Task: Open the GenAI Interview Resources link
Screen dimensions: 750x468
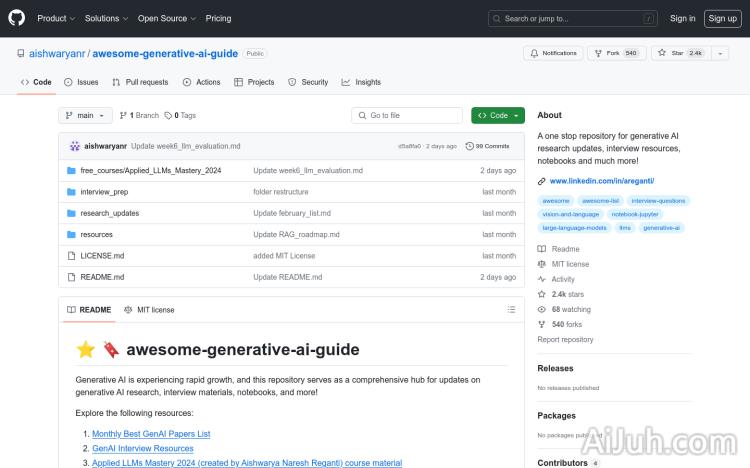Action: coord(143,448)
